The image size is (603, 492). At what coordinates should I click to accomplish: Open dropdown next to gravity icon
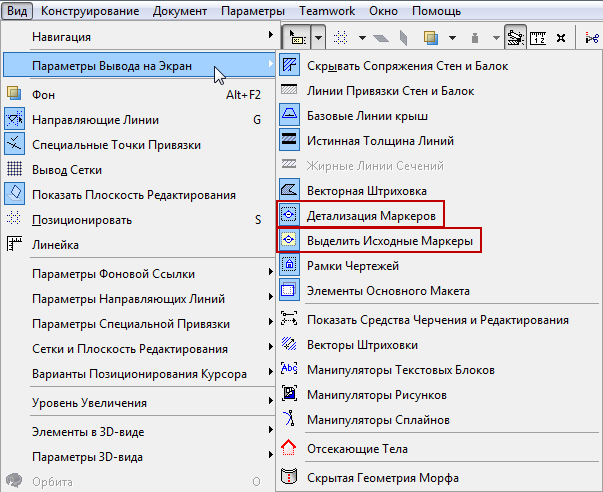coord(496,38)
